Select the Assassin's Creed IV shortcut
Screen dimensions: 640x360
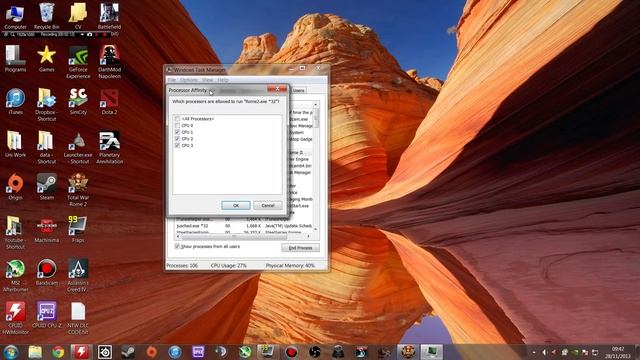(x=78, y=275)
